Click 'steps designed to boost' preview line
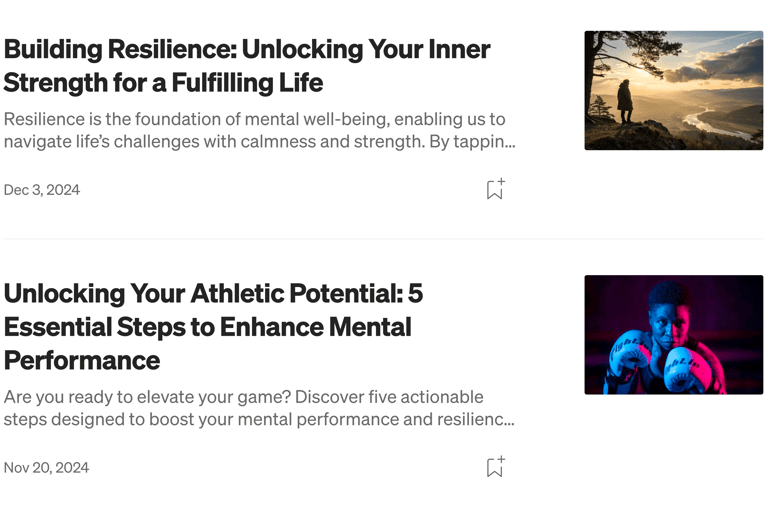Screen dimensions: 768x512 click(259, 419)
